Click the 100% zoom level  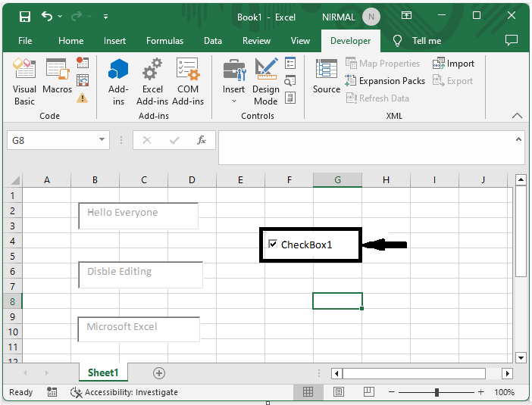click(x=504, y=392)
